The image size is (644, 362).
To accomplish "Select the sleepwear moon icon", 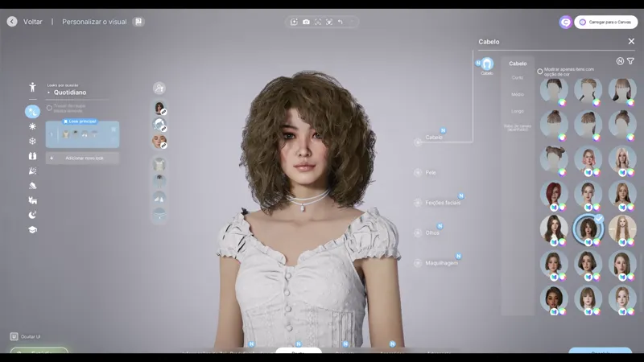I will point(32,215).
